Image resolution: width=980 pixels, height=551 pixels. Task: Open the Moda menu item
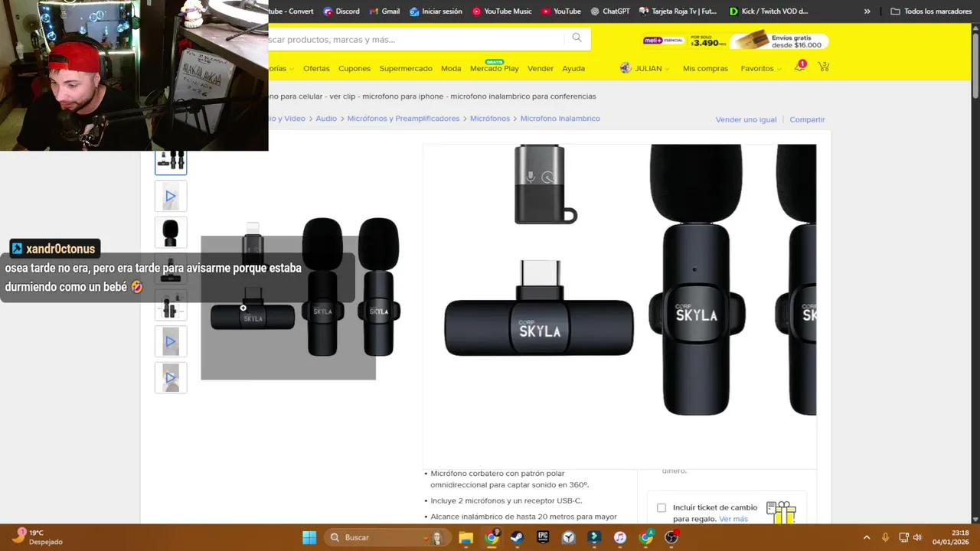pos(451,68)
